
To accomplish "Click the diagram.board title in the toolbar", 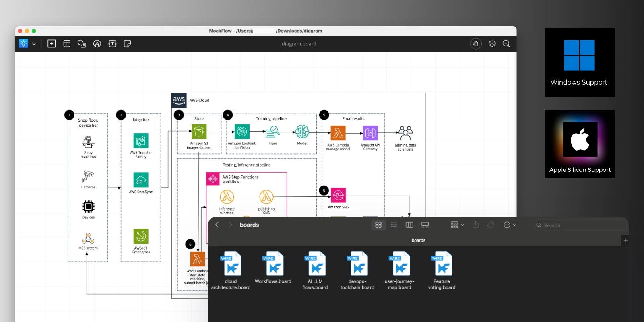I will tap(299, 44).
